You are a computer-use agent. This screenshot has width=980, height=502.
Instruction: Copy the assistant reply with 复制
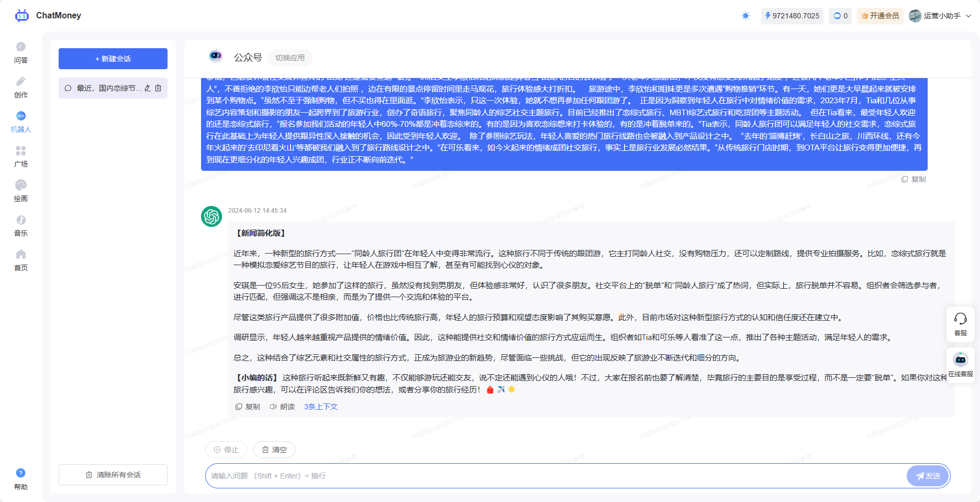tap(248, 407)
